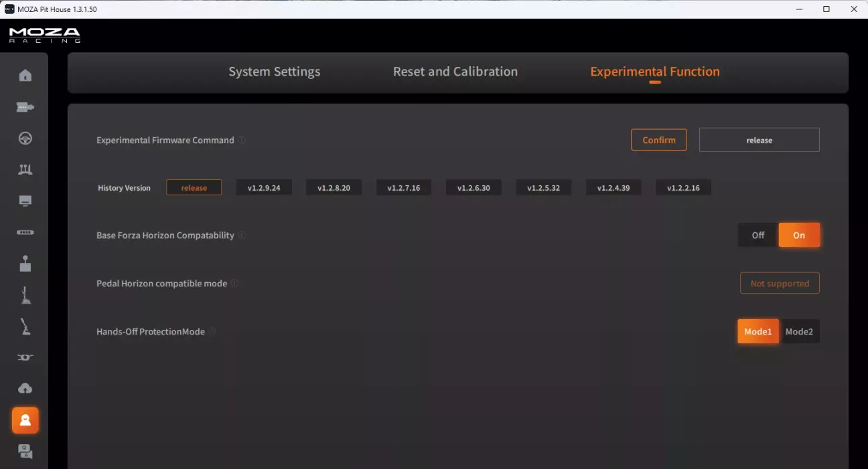The height and width of the screenshot is (469, 868).
Task: Choose history version v1.2.2.16
Action: pyautogui.click(x=683, y=188)
